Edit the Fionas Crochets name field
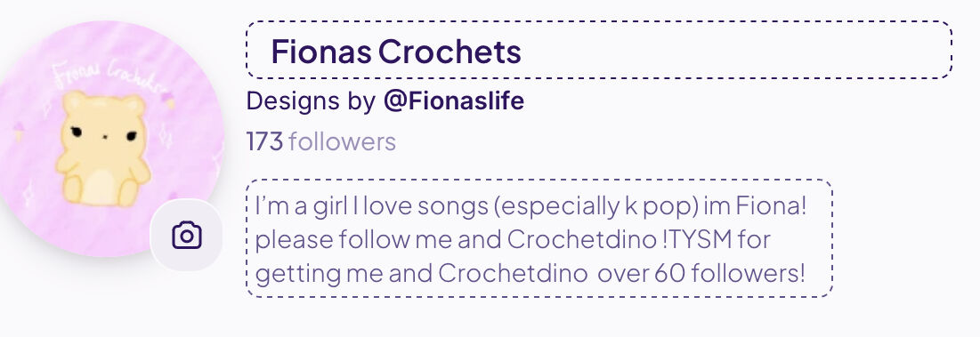The height and width of the screenshot is (337, 980). click(x=599, y=50)
